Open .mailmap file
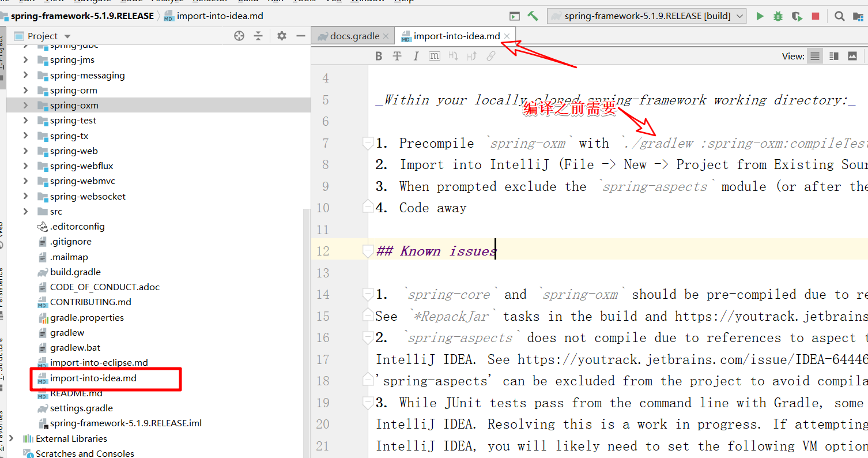This screenshot has height=458, width=868. tap(69, 257)
